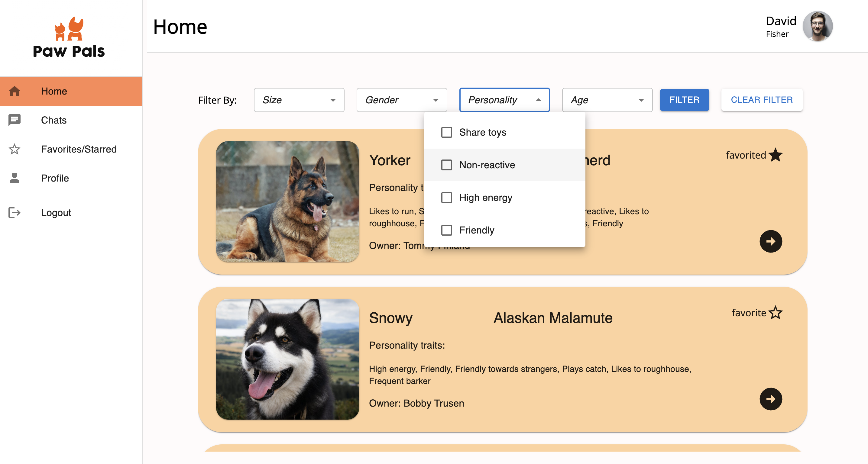Click the 'favorite' label on Snowy's card
The image size is (868, 464).
pos(749,313)
